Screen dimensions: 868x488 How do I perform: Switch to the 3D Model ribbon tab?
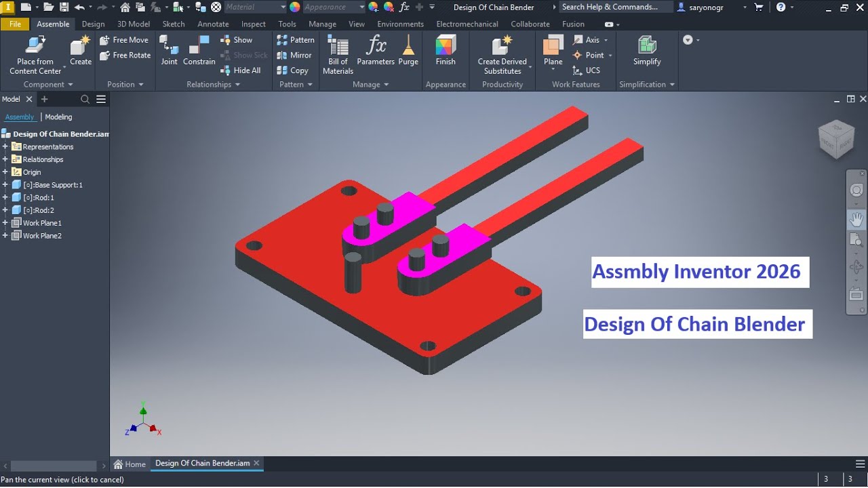[x=134, y=24]
